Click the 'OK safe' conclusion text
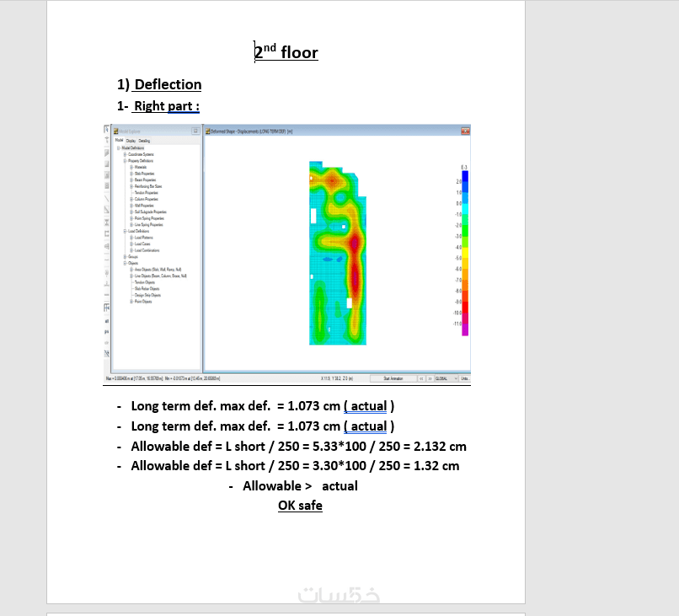The height and width of the screenshot is (616, 679). tap(300, 506)
